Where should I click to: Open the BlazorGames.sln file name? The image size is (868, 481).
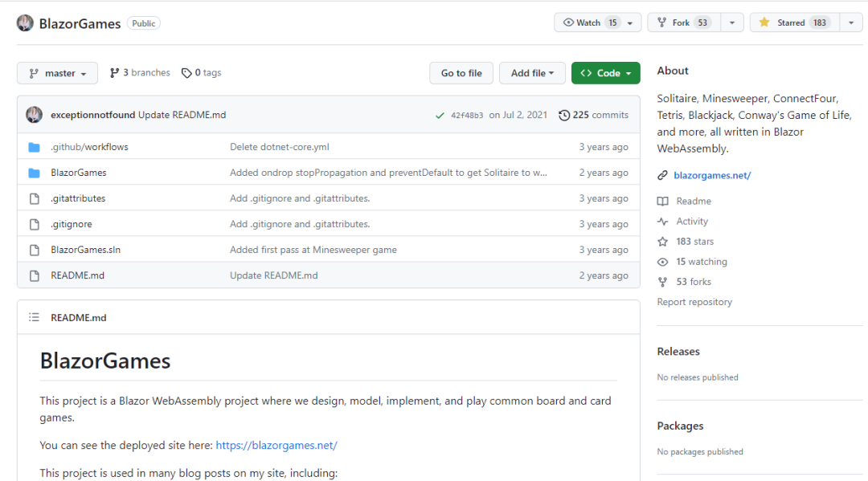pos(86,250)
